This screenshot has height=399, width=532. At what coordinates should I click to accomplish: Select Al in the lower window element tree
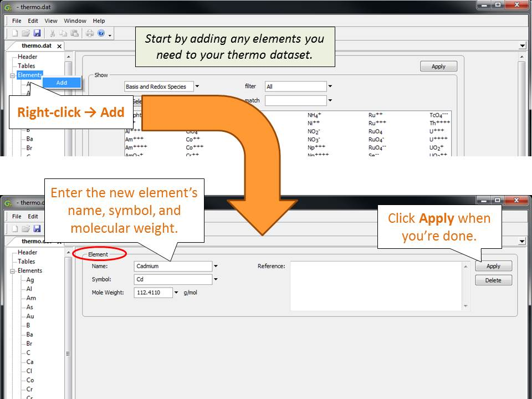pos(29,289)
